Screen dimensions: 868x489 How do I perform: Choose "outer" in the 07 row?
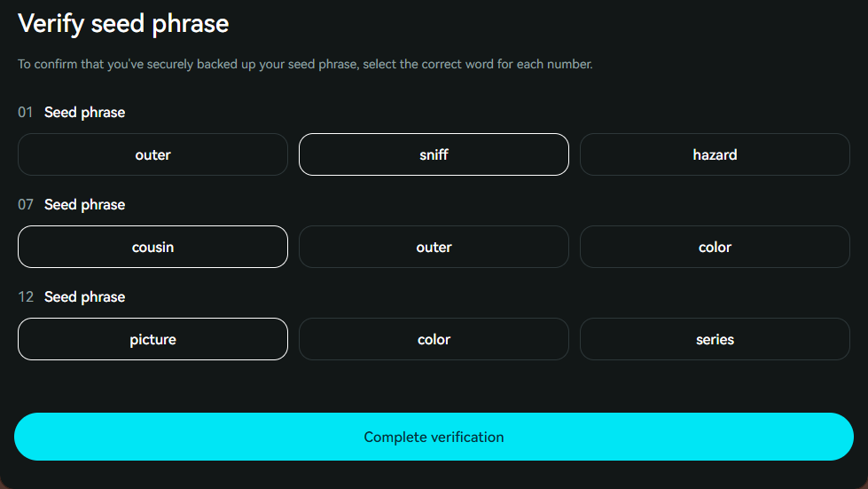[434, 247]
